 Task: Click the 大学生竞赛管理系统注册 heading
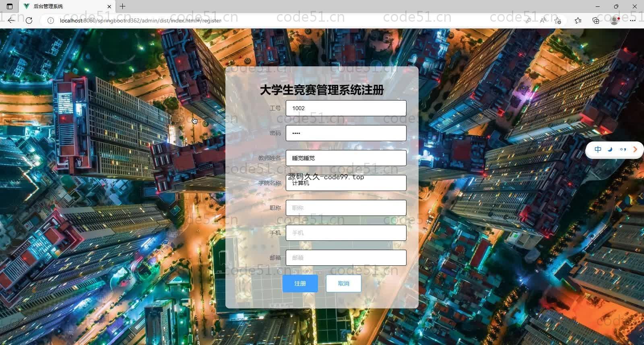[x=322, y=90]
